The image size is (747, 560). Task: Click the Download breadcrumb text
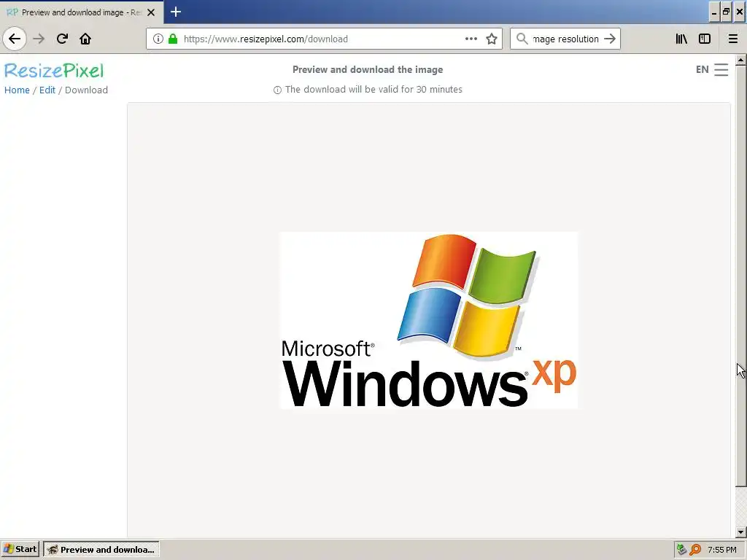click(86, 90)
